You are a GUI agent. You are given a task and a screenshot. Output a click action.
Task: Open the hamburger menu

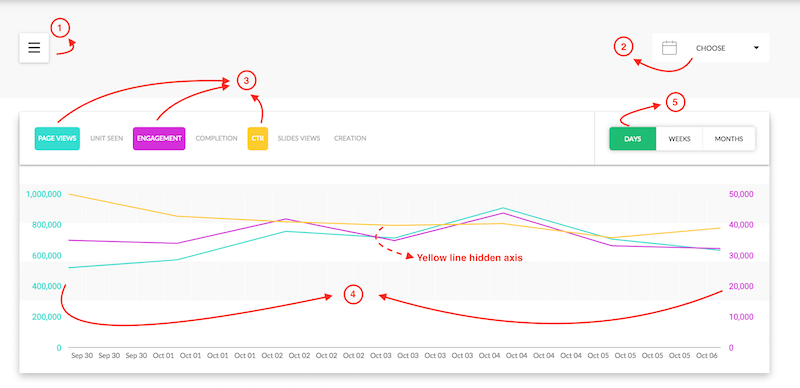click(x=34, y=48)
